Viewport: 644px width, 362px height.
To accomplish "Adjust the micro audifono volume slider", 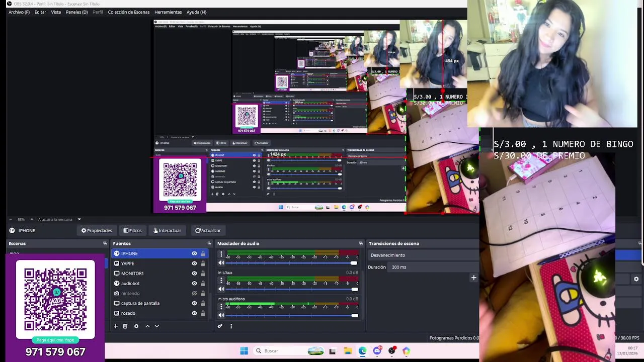I will click(292, 315).
